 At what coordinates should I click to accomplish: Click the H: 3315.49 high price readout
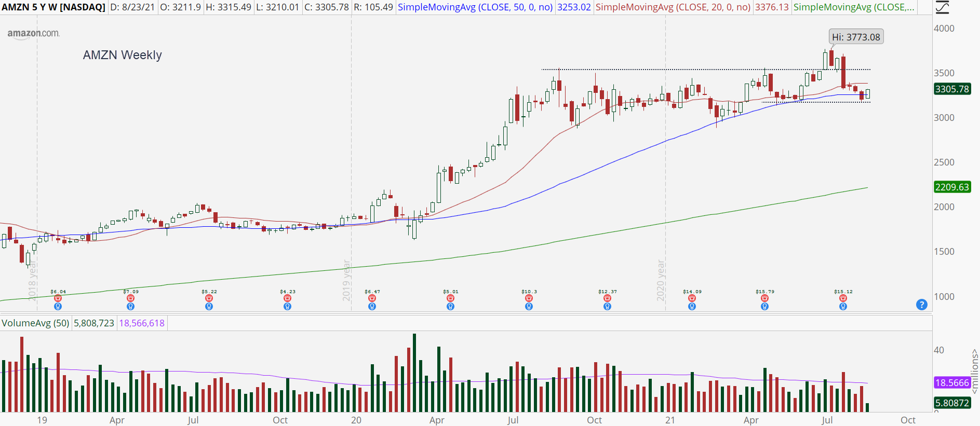coord(229,7)
